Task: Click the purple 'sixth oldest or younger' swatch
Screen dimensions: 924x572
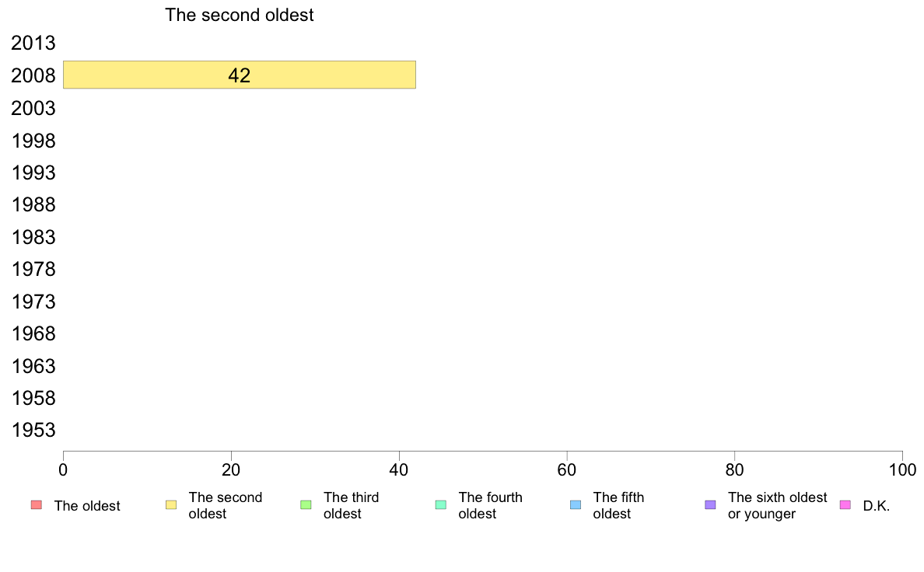Action: 711,505
